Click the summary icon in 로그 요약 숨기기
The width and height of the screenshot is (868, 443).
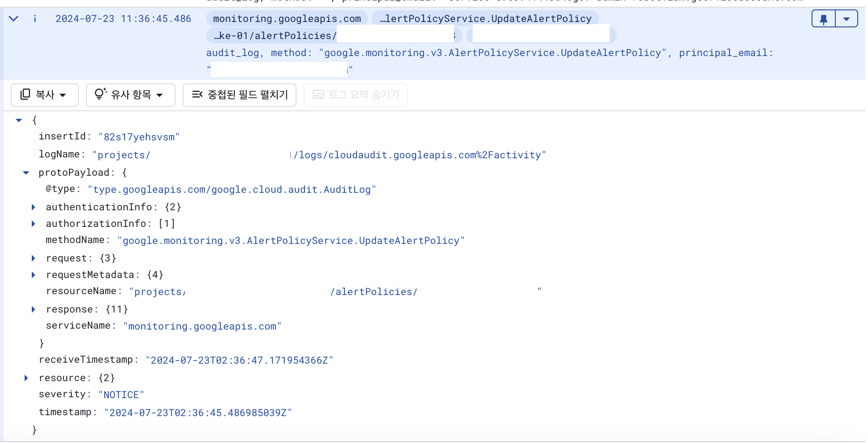pos(318,94)
